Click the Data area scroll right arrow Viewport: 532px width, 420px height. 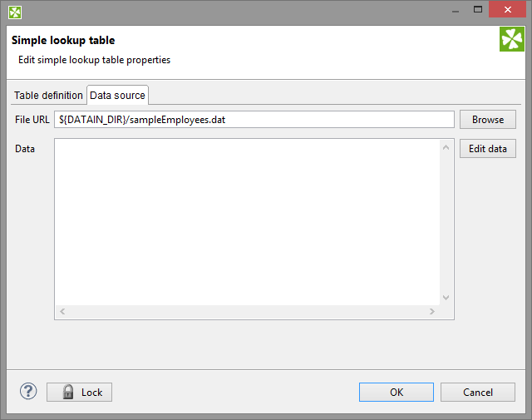pyautogui.click(x=431, y=312)
